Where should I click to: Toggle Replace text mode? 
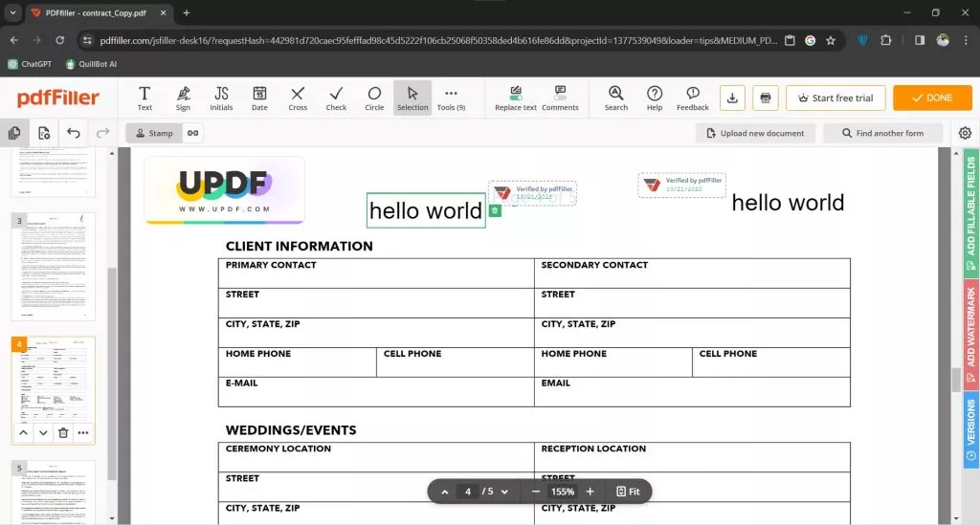(516, 98)
